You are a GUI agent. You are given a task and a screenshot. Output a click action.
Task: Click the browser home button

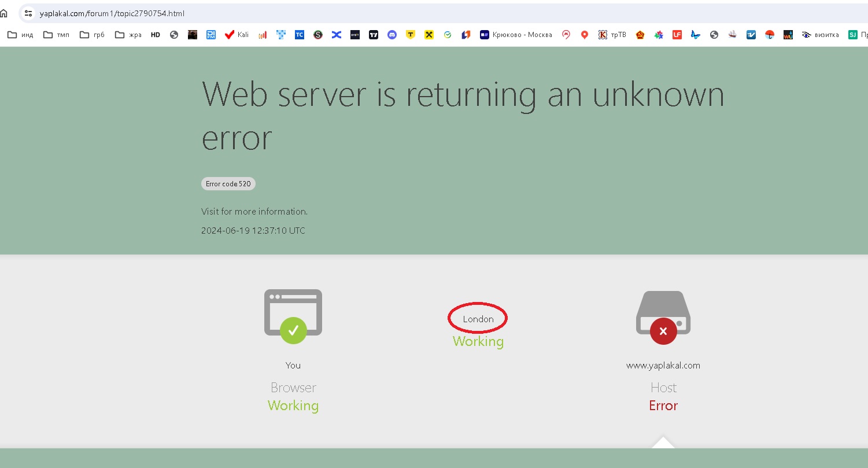(x=4, y=13)
